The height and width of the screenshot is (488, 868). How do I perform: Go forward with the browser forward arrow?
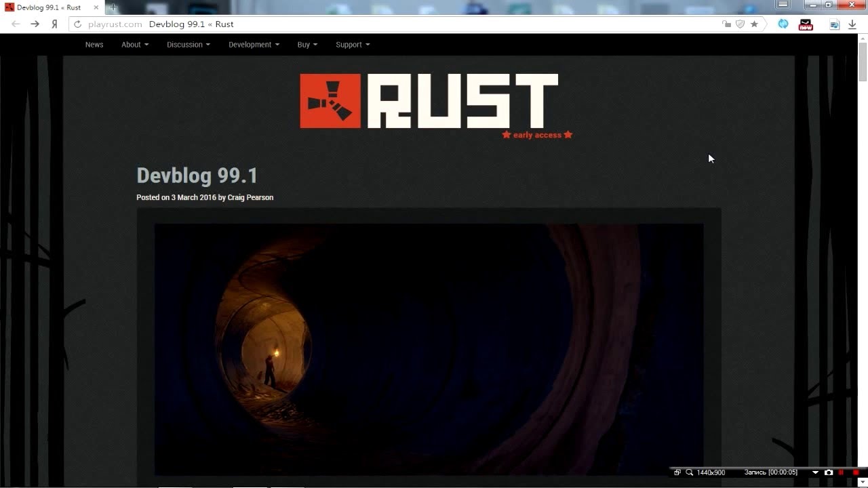coord(35,24)
